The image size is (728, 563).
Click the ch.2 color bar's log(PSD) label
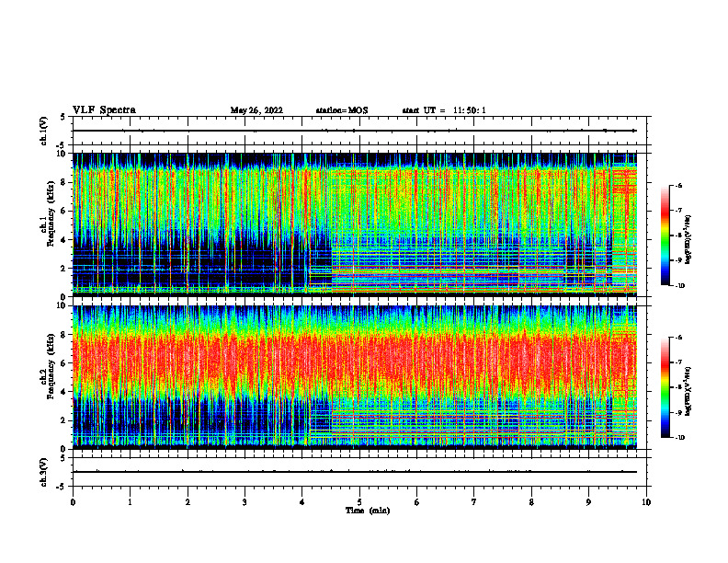[x=688, y=391]
